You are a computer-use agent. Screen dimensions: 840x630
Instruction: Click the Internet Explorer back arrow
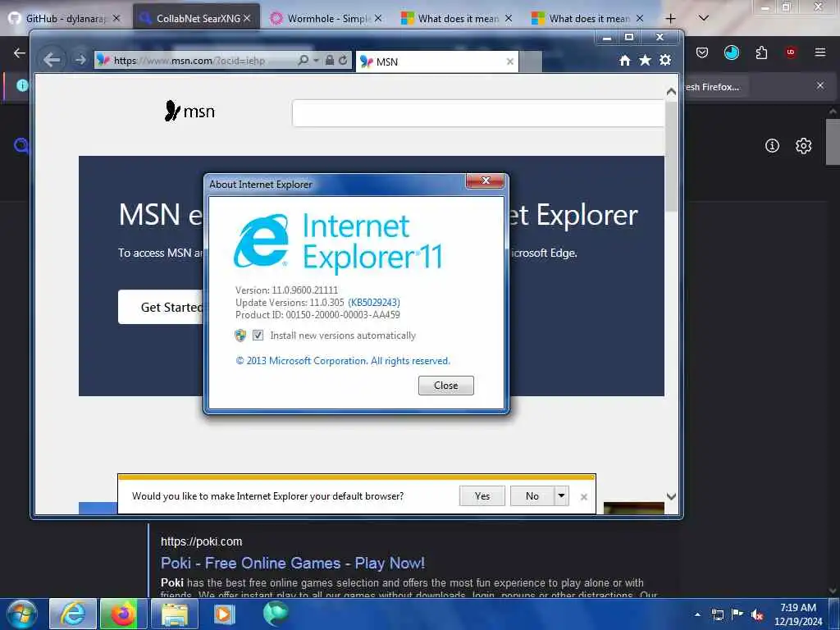tap(52, 59)
